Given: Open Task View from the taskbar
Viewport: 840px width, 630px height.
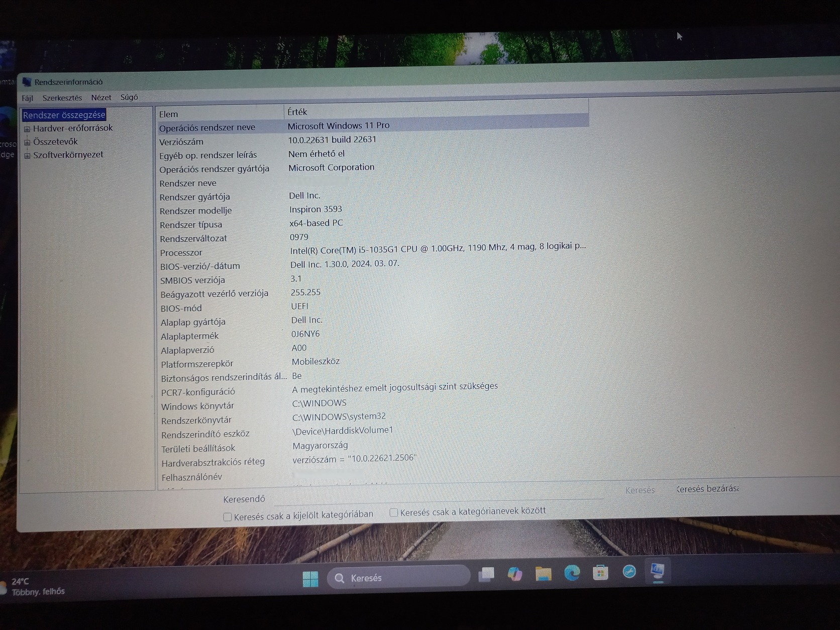Looking at the screenshot, I should point(486,574).
